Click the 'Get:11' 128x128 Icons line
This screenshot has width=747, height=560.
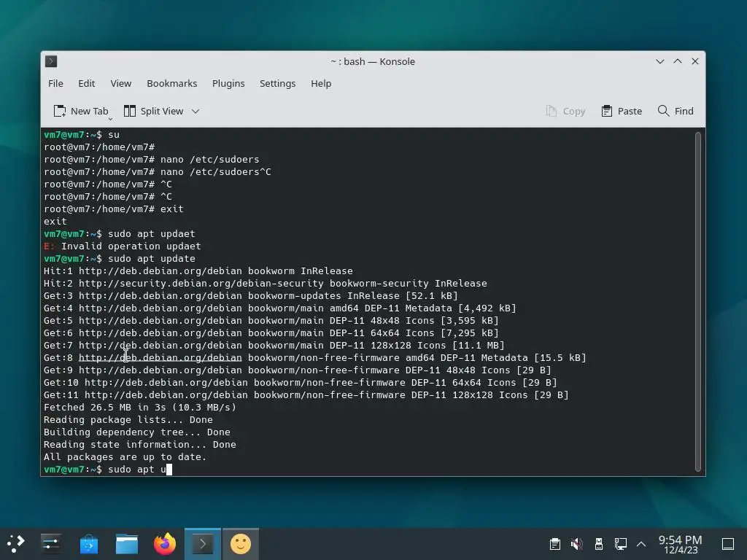coord(306,394)
